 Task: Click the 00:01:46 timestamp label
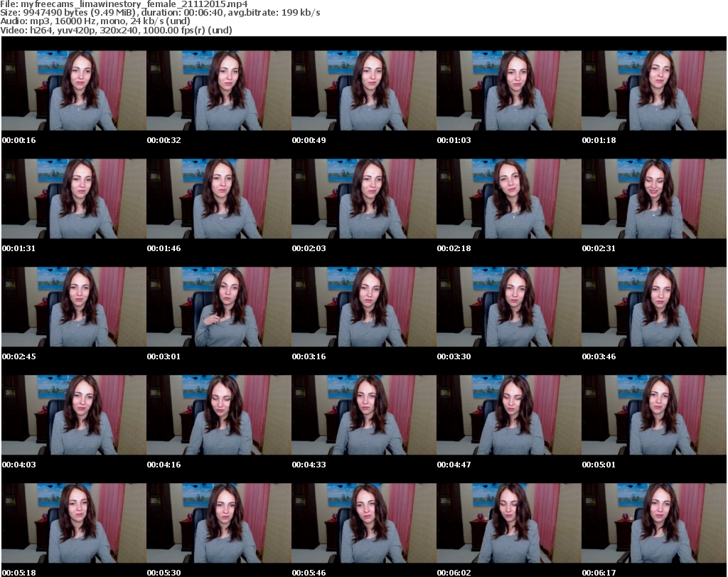point(164,248)
